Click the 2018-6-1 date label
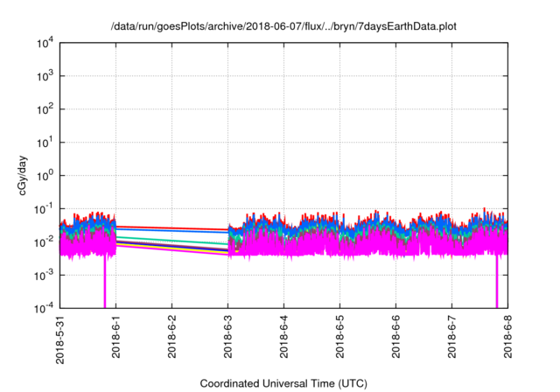The width and height of the screenshot is (560, 392). point(116,337)
